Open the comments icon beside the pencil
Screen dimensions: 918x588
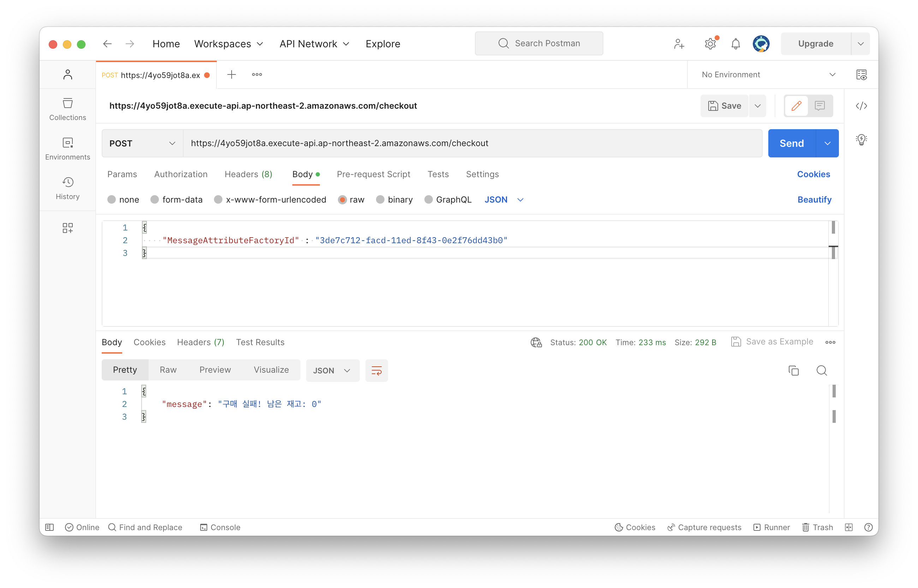(820, 106)
